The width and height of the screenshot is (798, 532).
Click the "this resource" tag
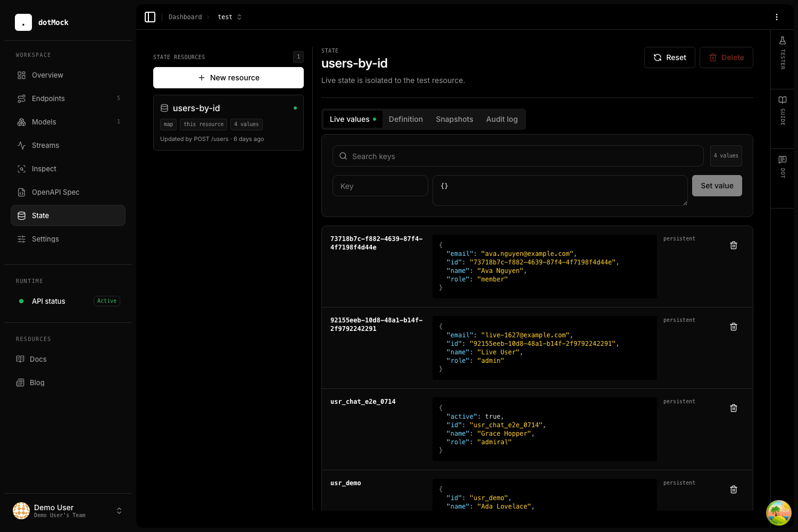click(204, 124)
